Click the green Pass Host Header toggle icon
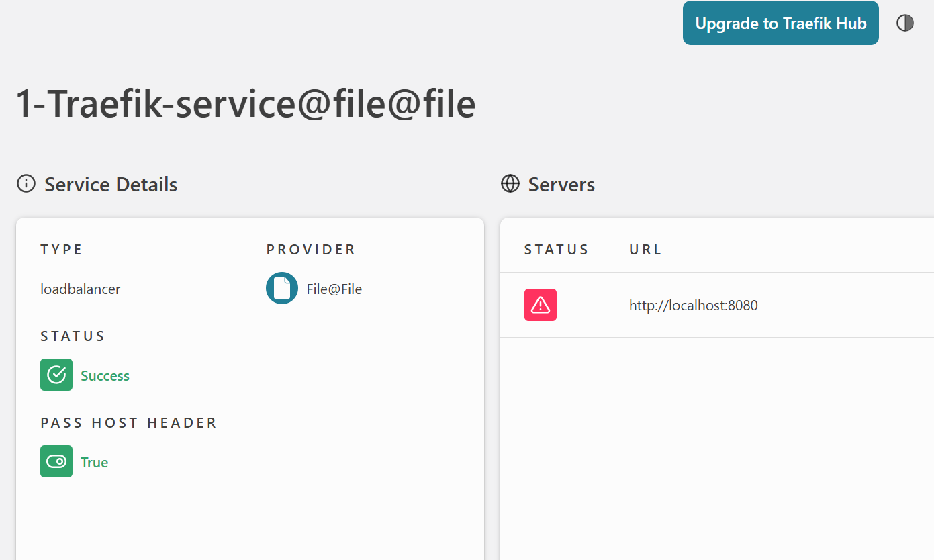 click(x=56, y=461)
